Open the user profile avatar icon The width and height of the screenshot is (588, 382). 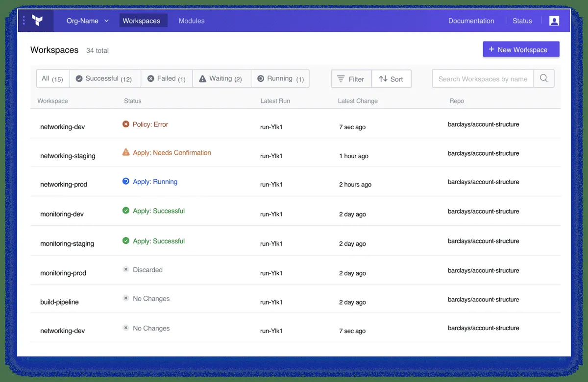(554, 21)
